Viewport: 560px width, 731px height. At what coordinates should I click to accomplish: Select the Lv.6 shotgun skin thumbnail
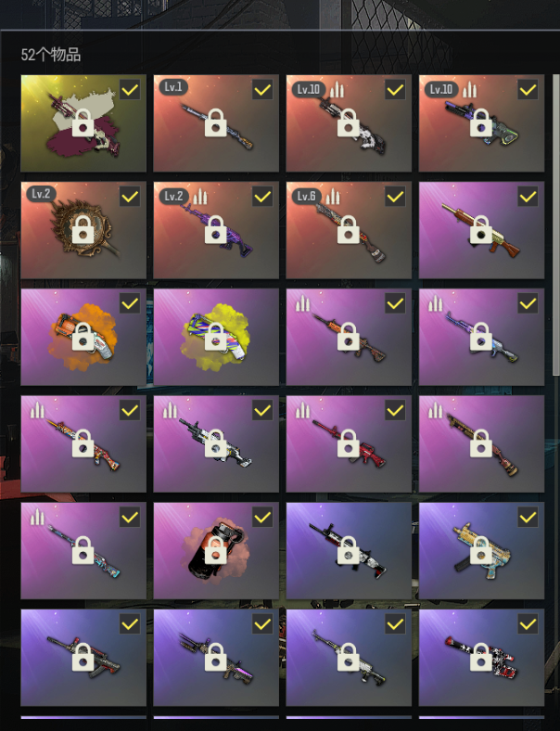tap(349, 230)
